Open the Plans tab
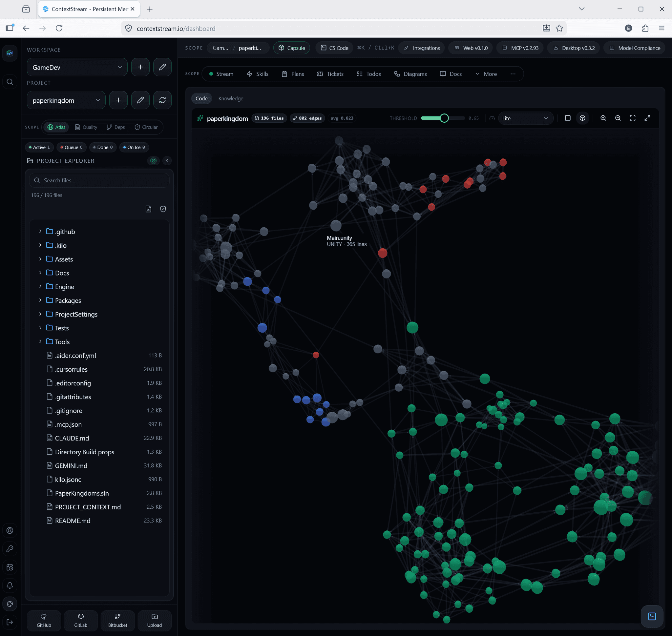672x636 pixels. coord(293,74)
